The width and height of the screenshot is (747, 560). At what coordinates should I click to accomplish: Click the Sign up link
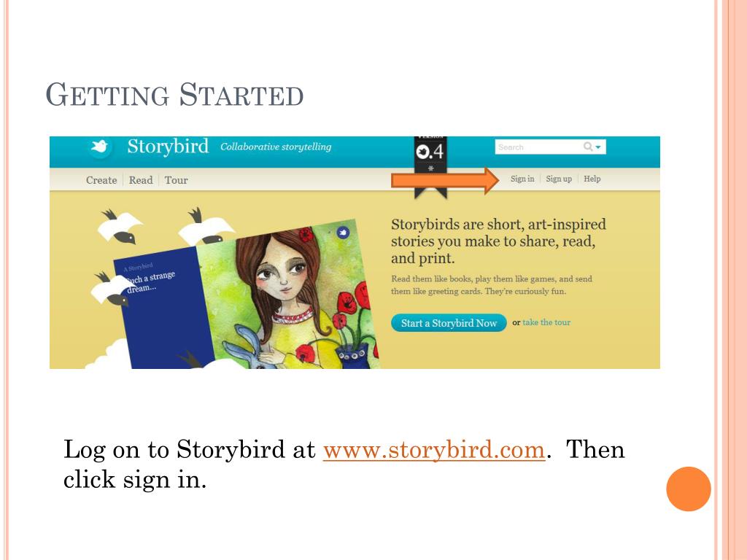click(x=559, y=179)
